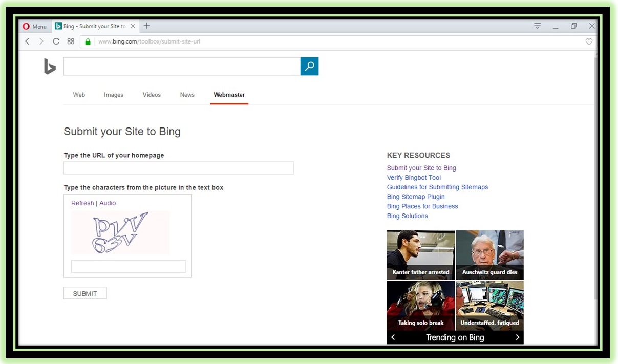
Task: Switch to the News tab
Action: [187, 95]
